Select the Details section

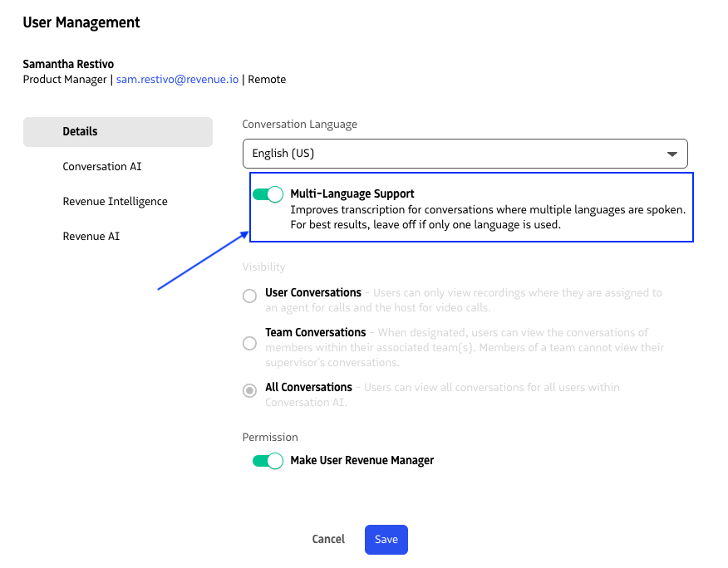[80, 131]
